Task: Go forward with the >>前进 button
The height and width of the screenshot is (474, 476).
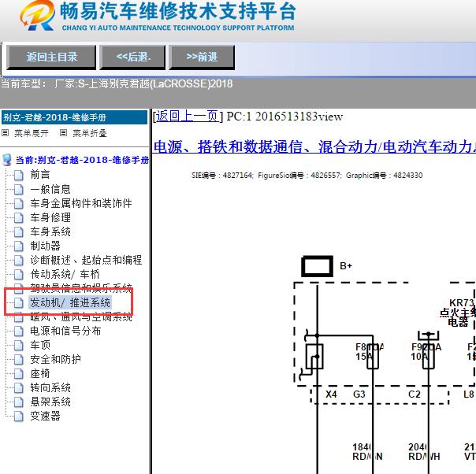Action: click(202, 57)
